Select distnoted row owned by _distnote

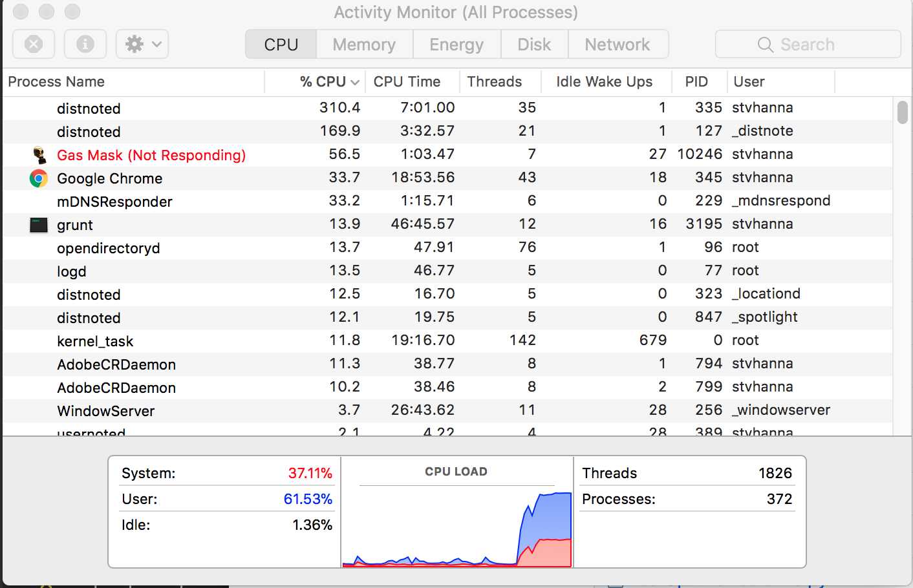[x=447, y=131]
